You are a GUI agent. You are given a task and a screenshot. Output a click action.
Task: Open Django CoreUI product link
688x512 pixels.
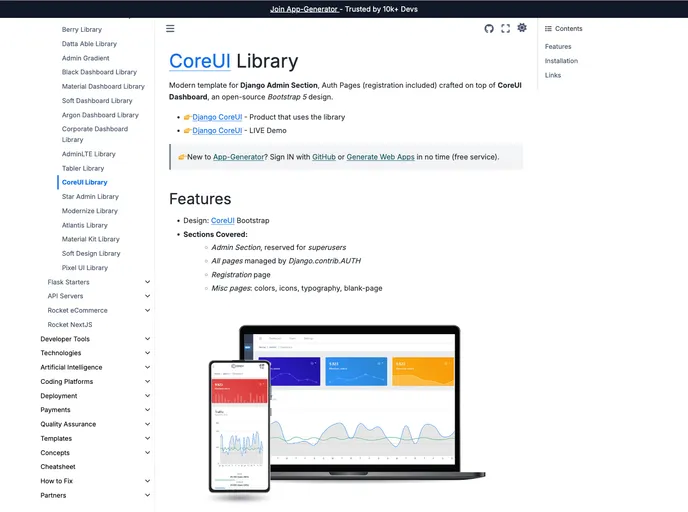point(217,117)
